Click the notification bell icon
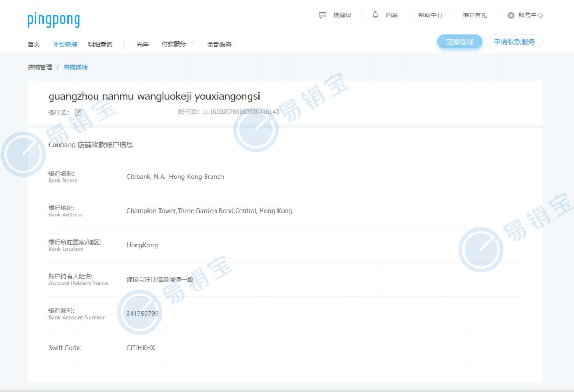The width and height of the screenshot is (574, 392). [375, 15]
